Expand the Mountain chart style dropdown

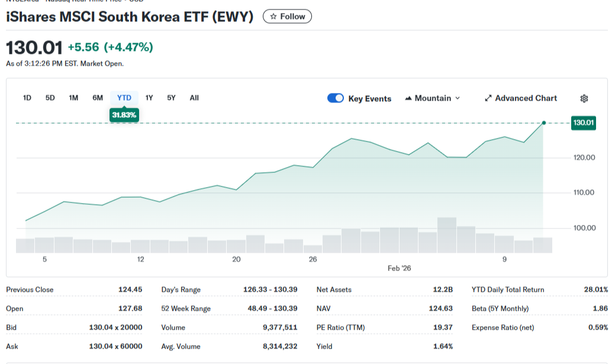click(x=457, y=98)
